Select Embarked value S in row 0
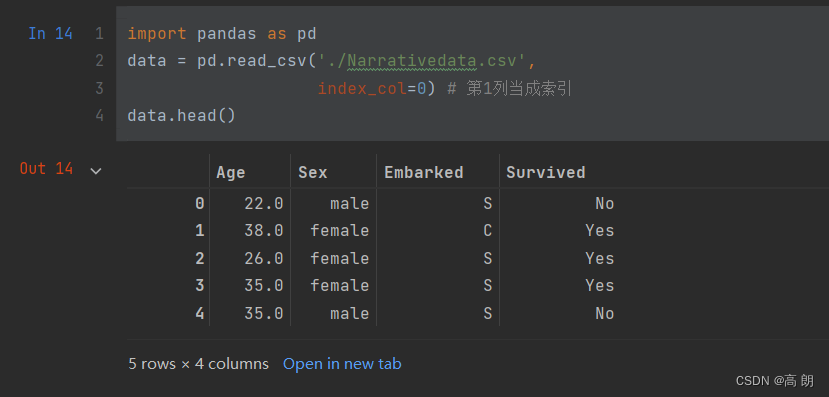Viewport: 829px width, 397px height. pos(487,204)
